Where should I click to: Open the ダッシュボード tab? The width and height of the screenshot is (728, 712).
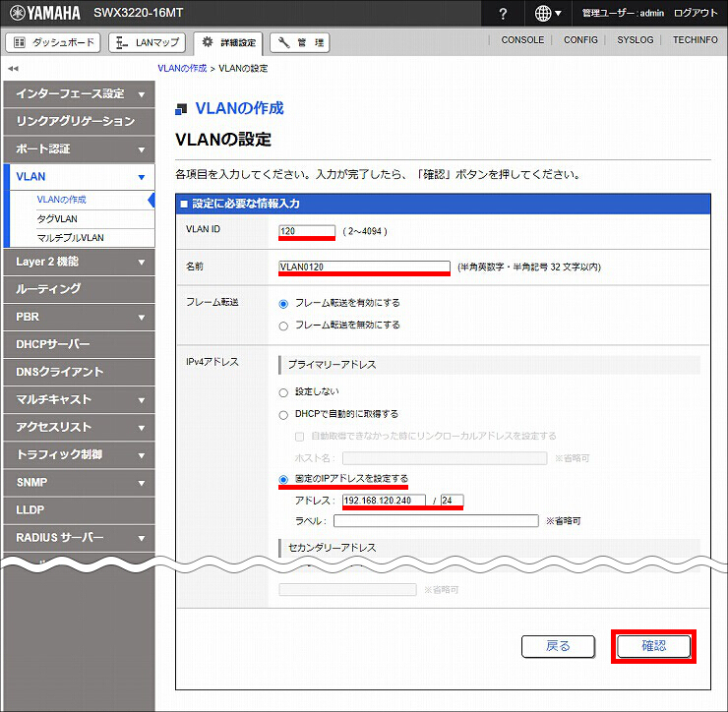[x=53, y=42]
